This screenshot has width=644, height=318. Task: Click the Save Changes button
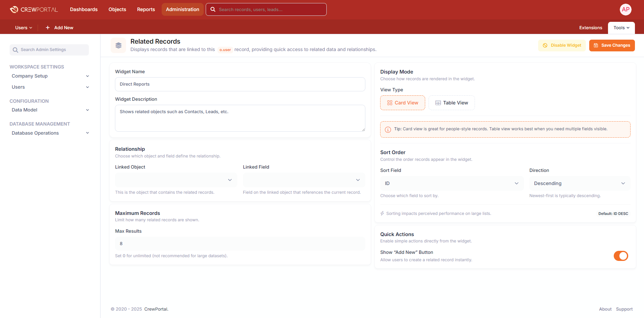[x=612, y=45]
